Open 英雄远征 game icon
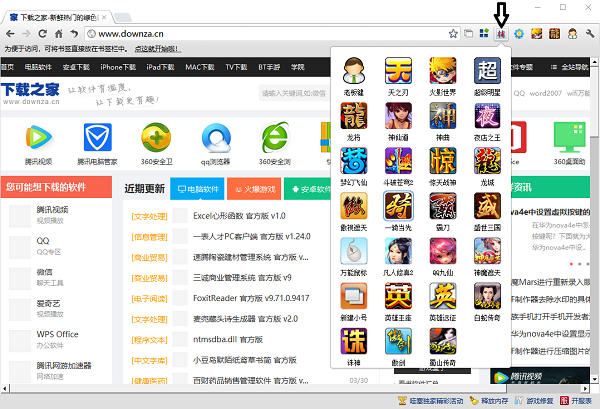The width and height of the screenshot is (600, 409). point(443,297)
